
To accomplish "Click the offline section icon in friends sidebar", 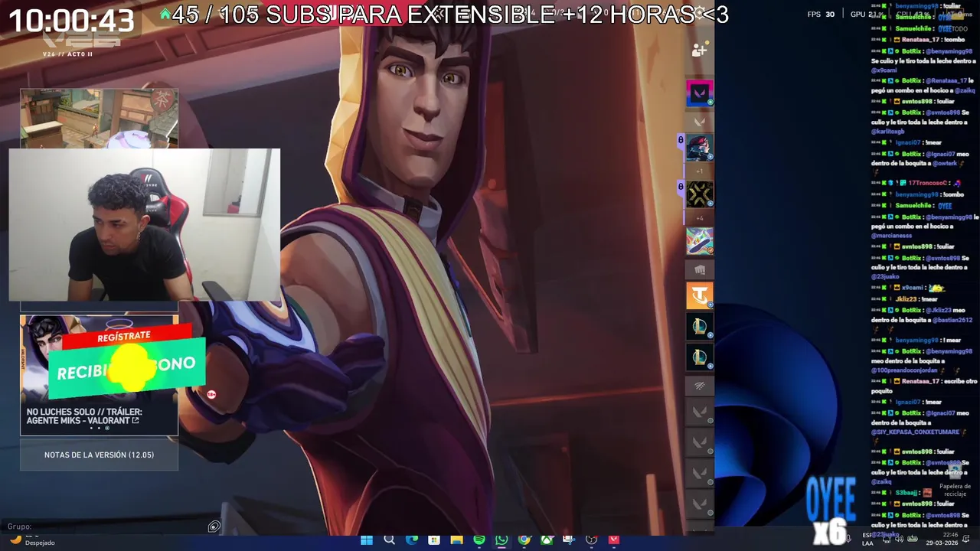I will click(699, 386).
